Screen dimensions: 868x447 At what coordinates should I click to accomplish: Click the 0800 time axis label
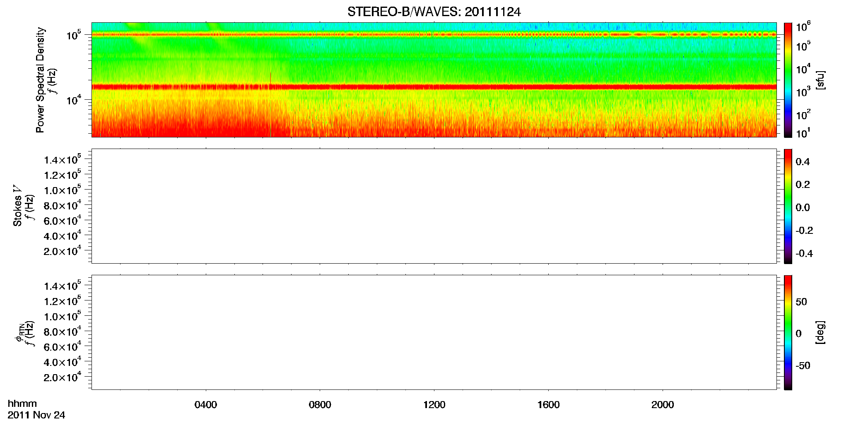[320, 405]
